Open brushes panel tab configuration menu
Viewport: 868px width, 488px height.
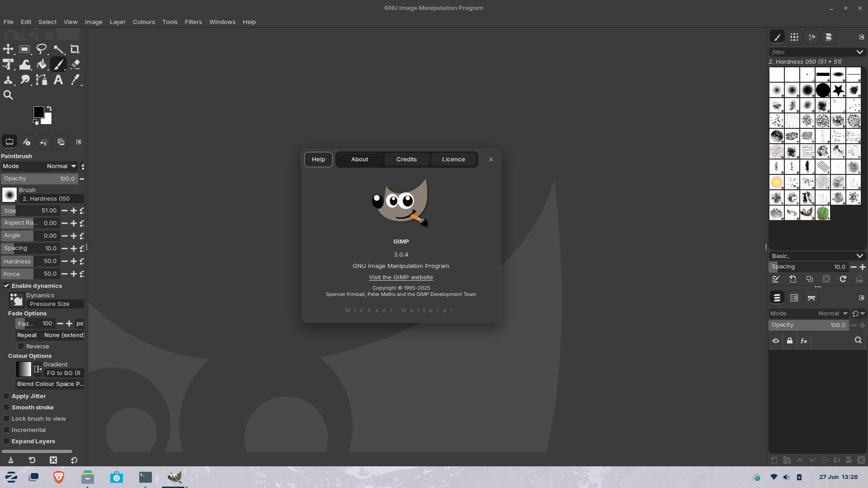[861, 37]
